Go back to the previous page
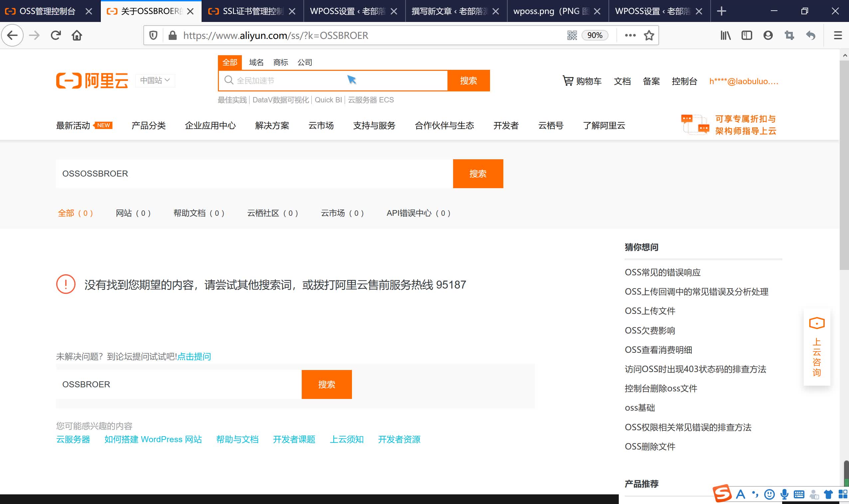This screenshot has height=504, width=849. coord(13,35)
